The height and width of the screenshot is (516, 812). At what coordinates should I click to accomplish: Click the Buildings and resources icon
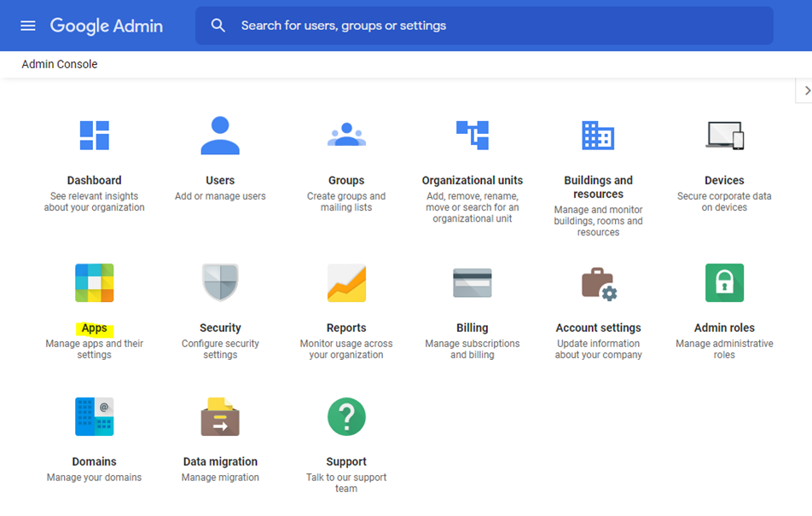tap(598, 135)
